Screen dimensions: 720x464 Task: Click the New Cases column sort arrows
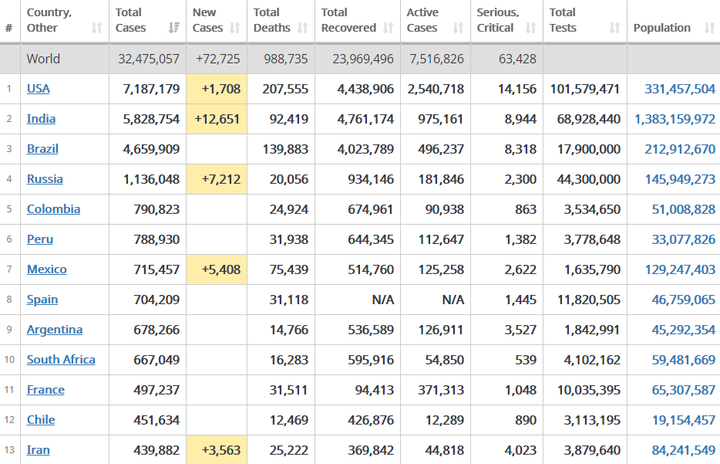235,28
